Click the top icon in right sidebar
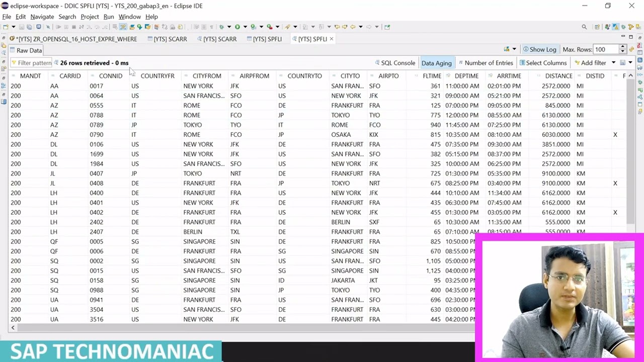This screenshot has height=362, width=644. click(640, 38)
